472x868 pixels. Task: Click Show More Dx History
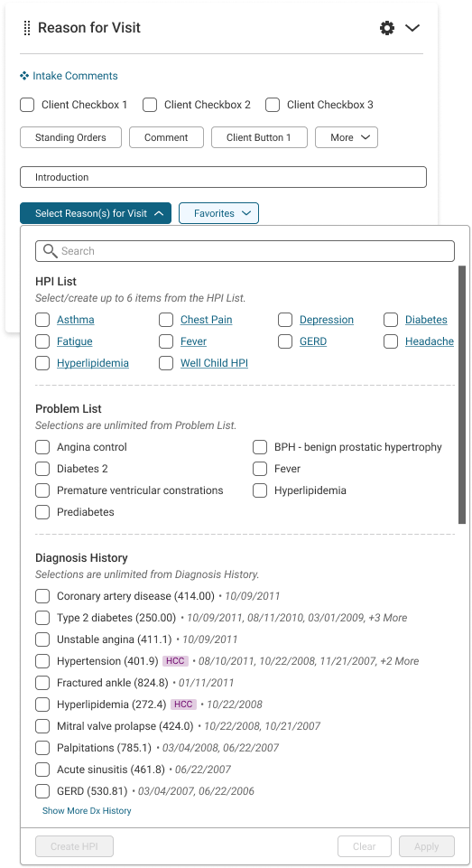pyautogui.click(x=87, y=810)
